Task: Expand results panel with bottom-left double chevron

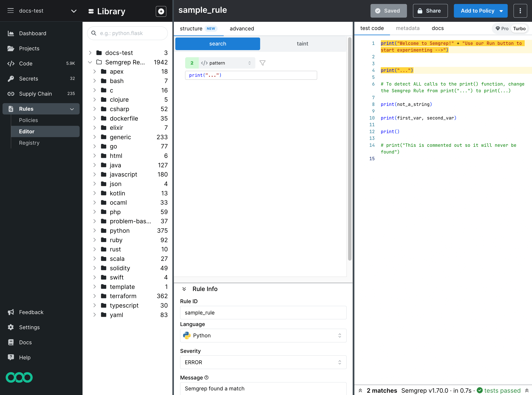Action: [x=360, y=390]
